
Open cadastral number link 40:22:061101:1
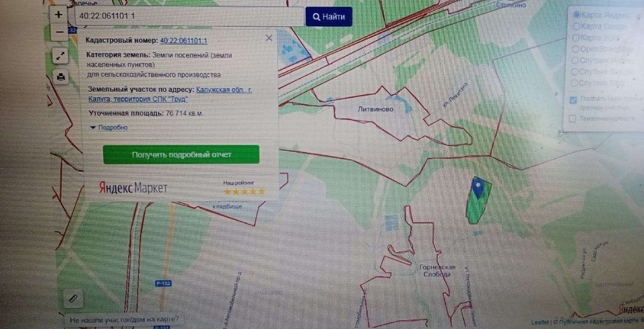coord(184,41)
